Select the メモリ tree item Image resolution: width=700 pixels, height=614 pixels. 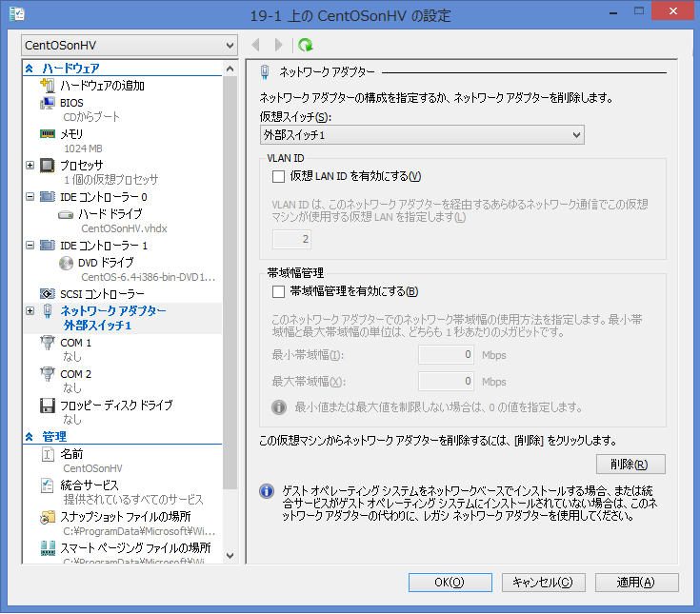[x=71, y=134]
